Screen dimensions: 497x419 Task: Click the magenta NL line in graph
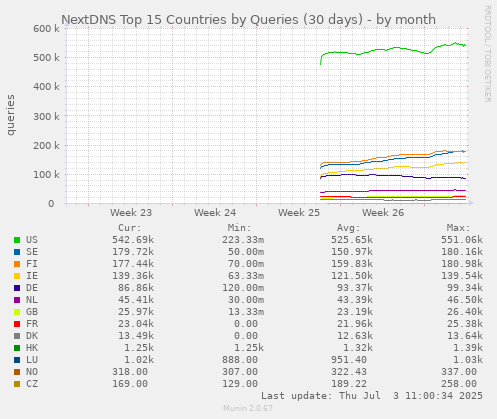coord(393,191)
